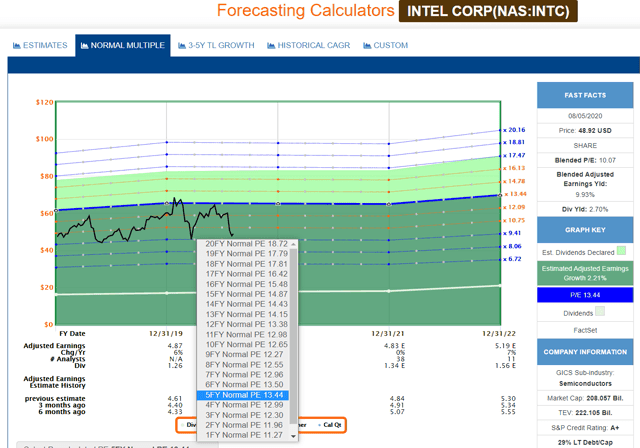
Task: Go to the HISTORICAL CAGR tab
Action: [309, 45]
